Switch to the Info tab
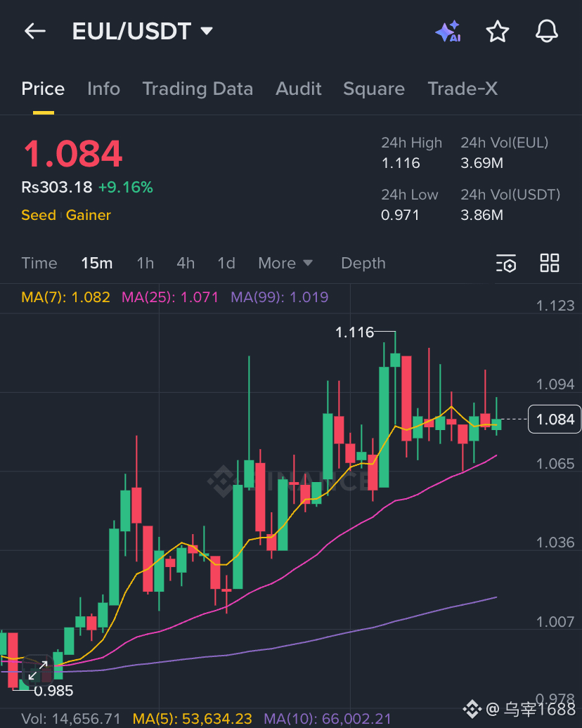Image resolution: width=582 pixels, height=728 pixels. tap(103, 89)
